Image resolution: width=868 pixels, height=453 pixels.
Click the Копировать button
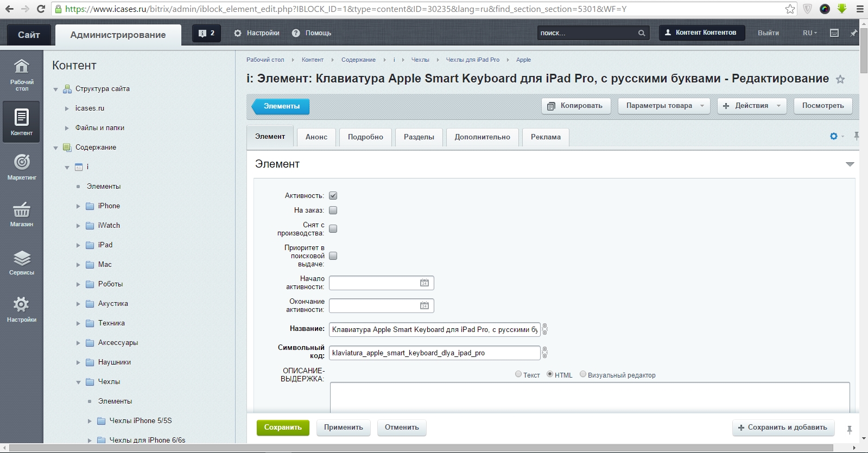pos(576,106)
